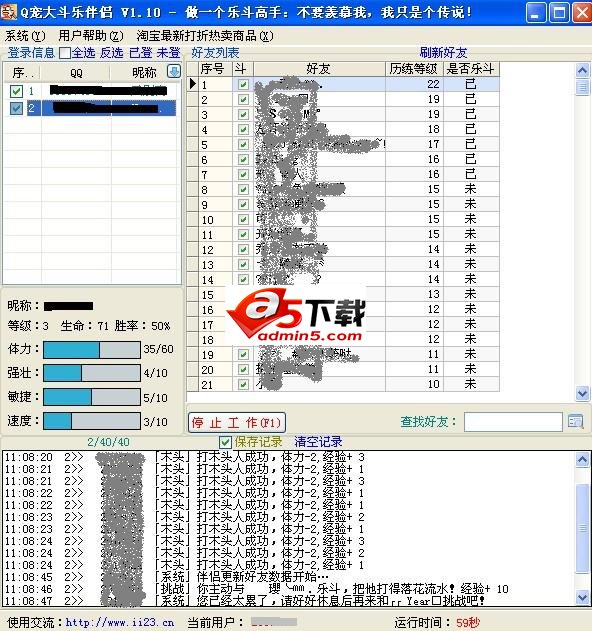Click the 好友列表 label
This screenshot has width=592, height=631.
click(x=215, y=53)
